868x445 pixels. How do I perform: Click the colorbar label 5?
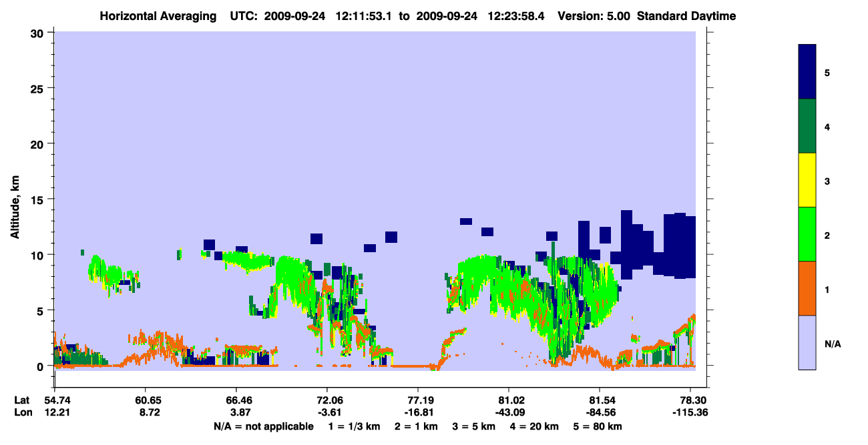pos(827,72)
